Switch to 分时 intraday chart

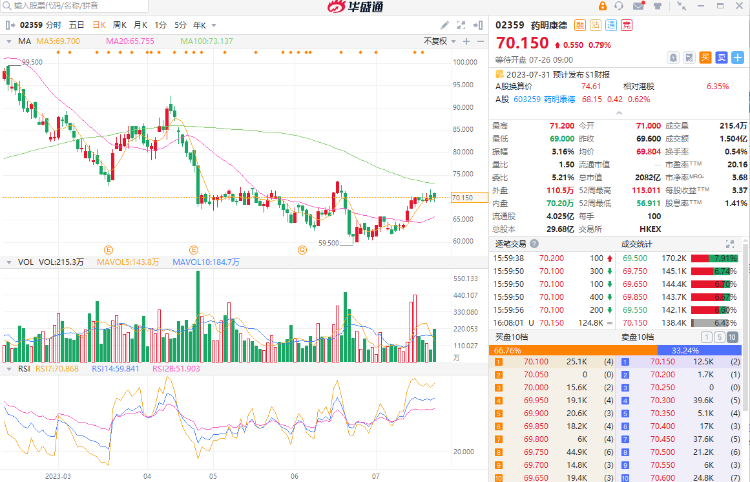point(53,25)
